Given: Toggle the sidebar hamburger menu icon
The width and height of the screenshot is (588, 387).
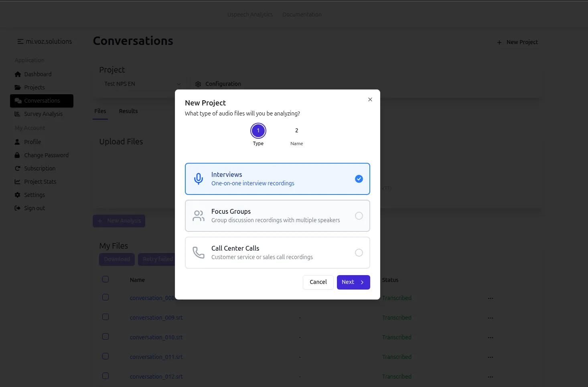Looking at the screenshot, I should (20, 41).
